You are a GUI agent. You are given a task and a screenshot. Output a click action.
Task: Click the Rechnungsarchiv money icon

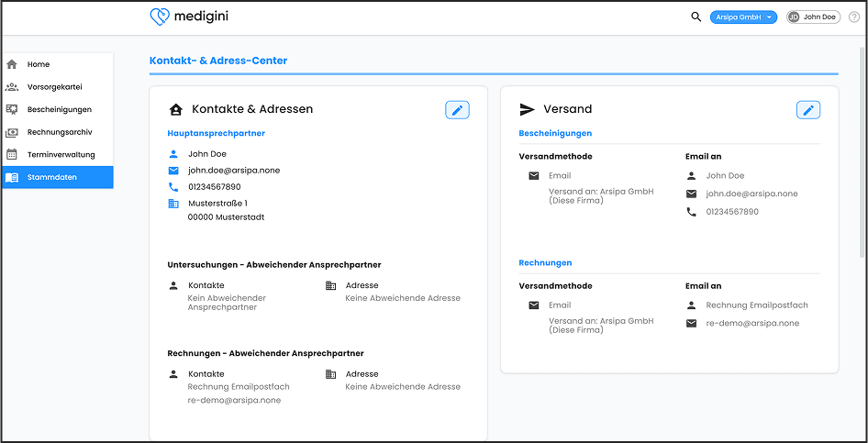[12, 133]
